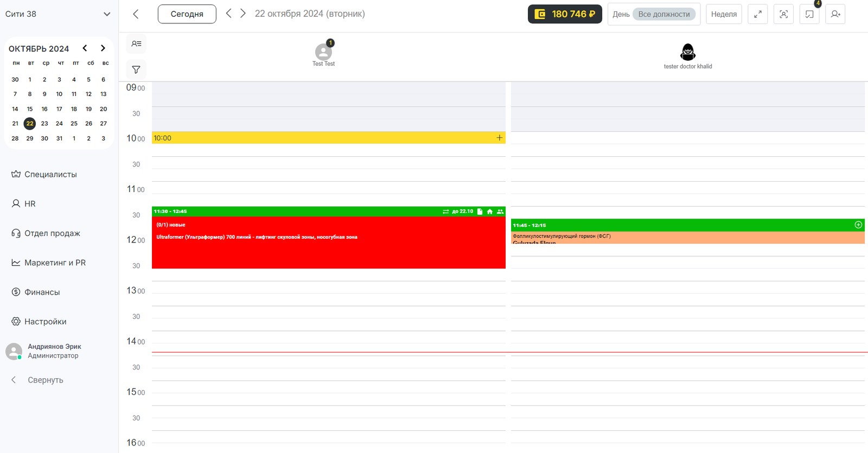Select October 22 in mini calendar
Image resolution: width=868 pixels, height=453 pixels.
[x=30, y=123]
